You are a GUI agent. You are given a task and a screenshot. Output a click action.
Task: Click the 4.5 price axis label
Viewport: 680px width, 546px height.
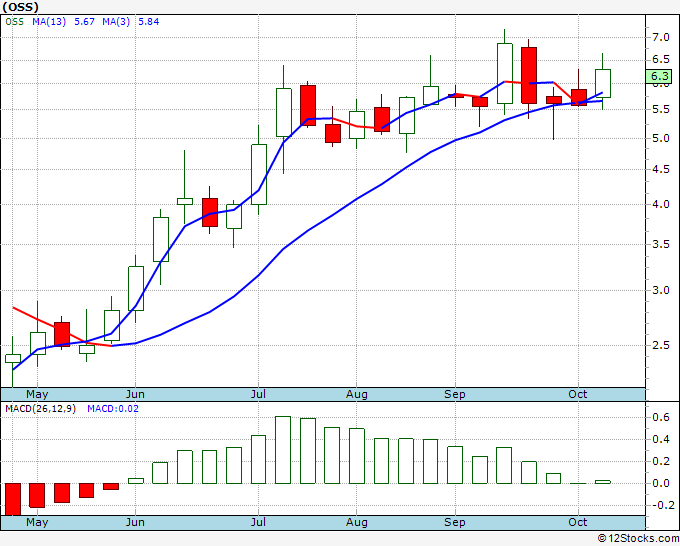tap(661, 170)
